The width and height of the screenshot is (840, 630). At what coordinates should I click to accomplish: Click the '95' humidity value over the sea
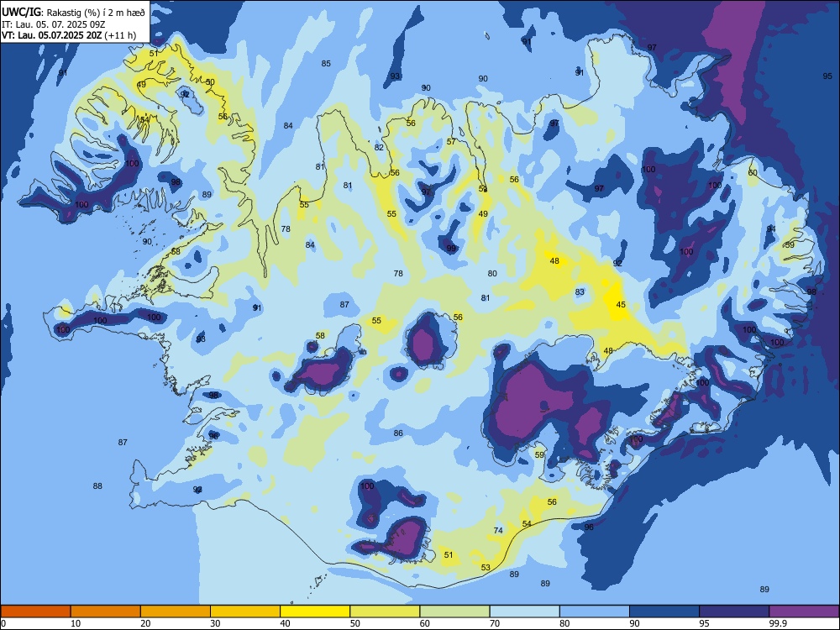pyautogui.click(x=827, y=76)
